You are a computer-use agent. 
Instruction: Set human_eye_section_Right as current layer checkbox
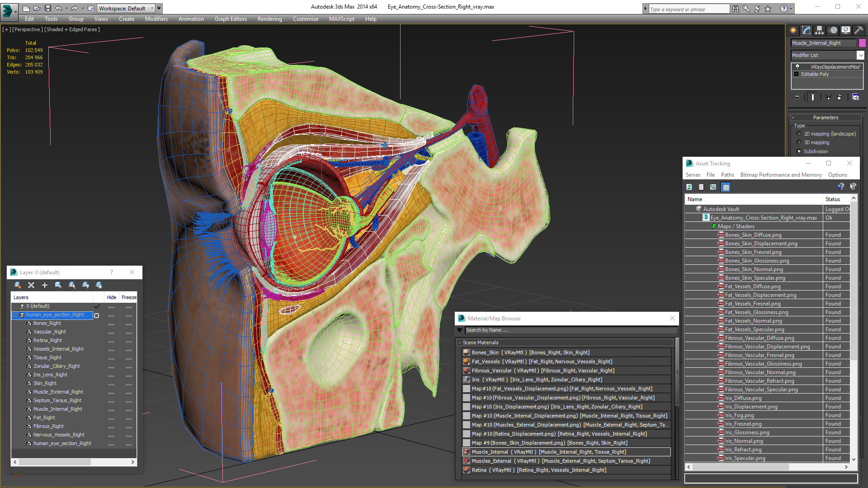click(96, 315)
